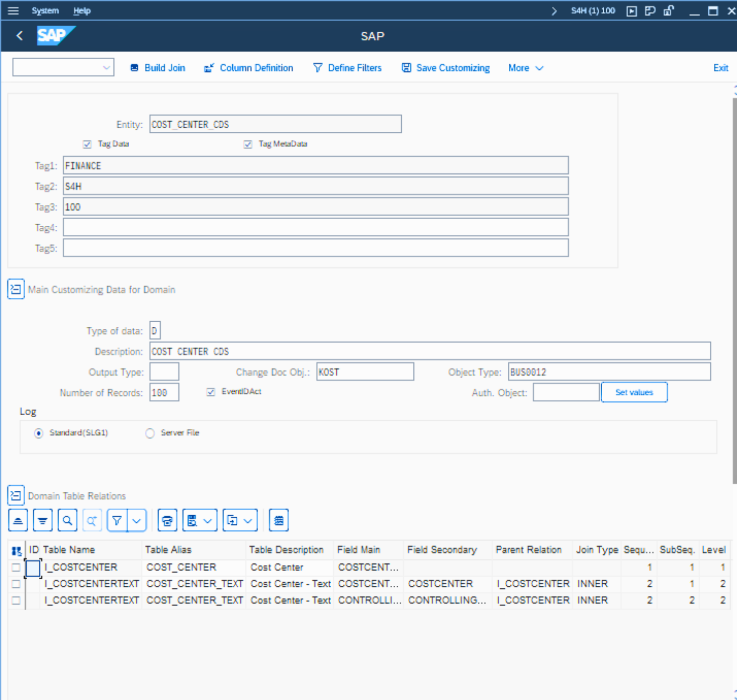Click the print icon in table toolbar
Viewport: 737px width, 700px height.
167,521
